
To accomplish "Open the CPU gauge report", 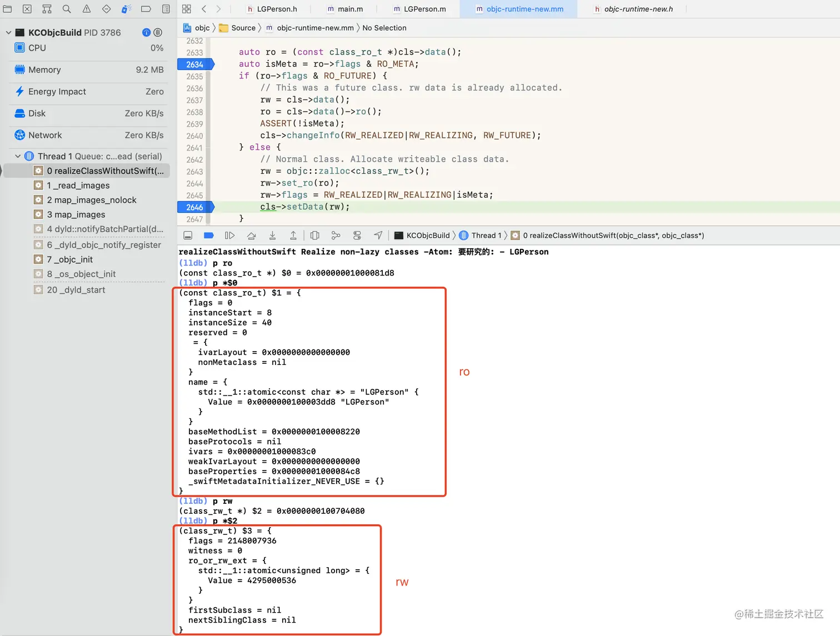I will [89, 48].
